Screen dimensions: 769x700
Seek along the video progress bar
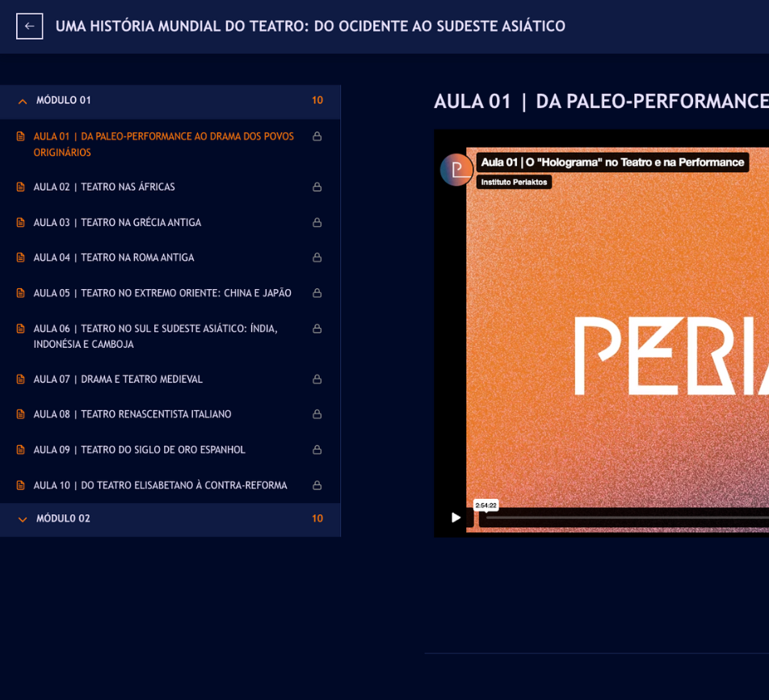click(x=628, y=518)
